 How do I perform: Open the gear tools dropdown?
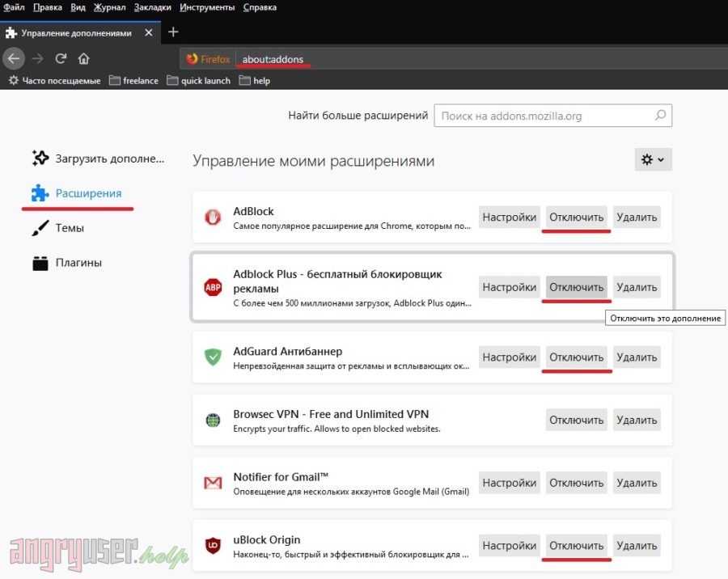[x=653, y=160]
